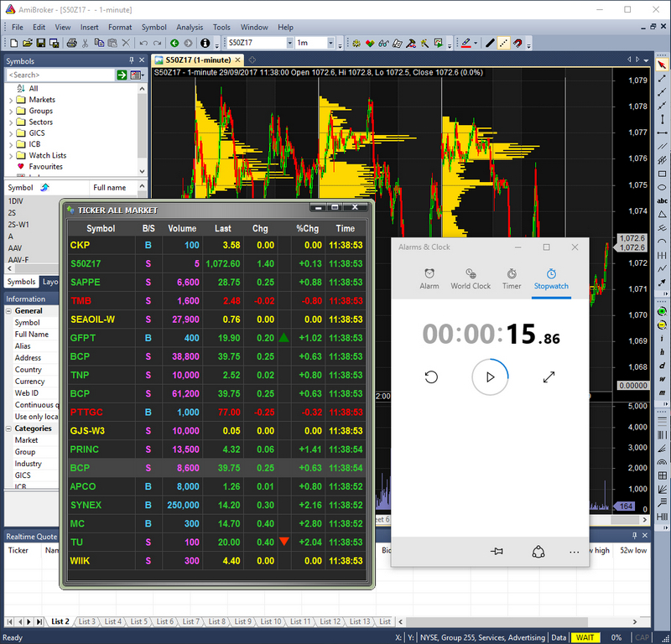Click the Print toolbar icon
Image resolution: width=671 pixels, height=644 pixels.
click(72, 43)
